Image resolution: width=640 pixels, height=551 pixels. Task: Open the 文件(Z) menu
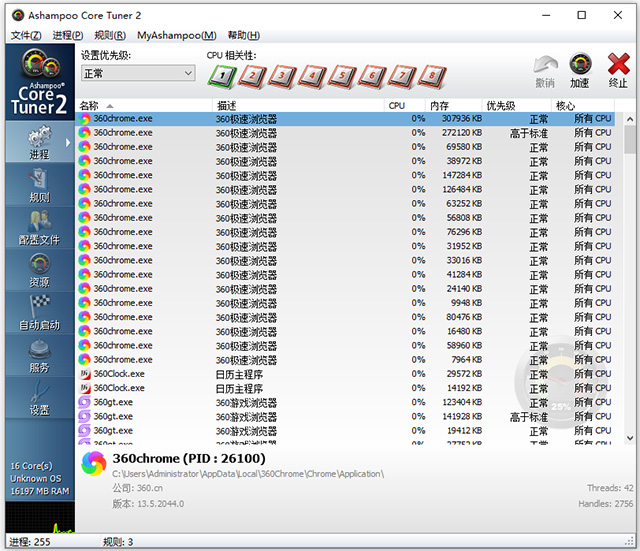(x=26, y=36)
